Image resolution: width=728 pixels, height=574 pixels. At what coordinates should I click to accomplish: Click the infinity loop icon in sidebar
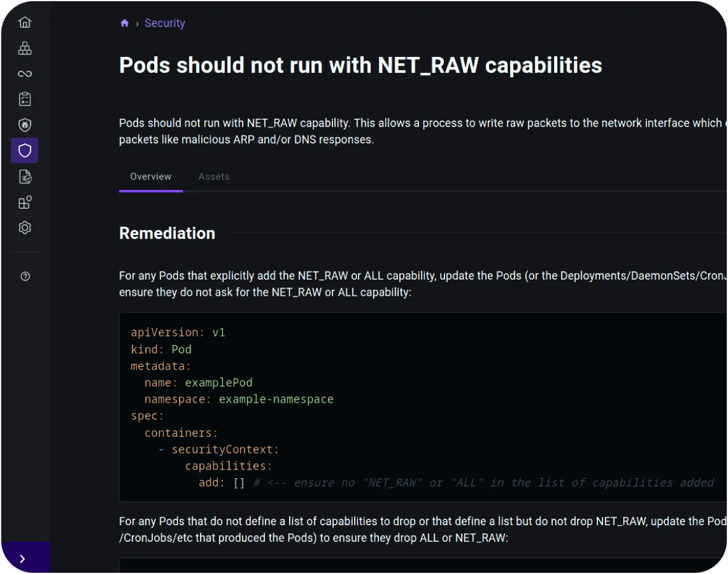coord(25,74)
